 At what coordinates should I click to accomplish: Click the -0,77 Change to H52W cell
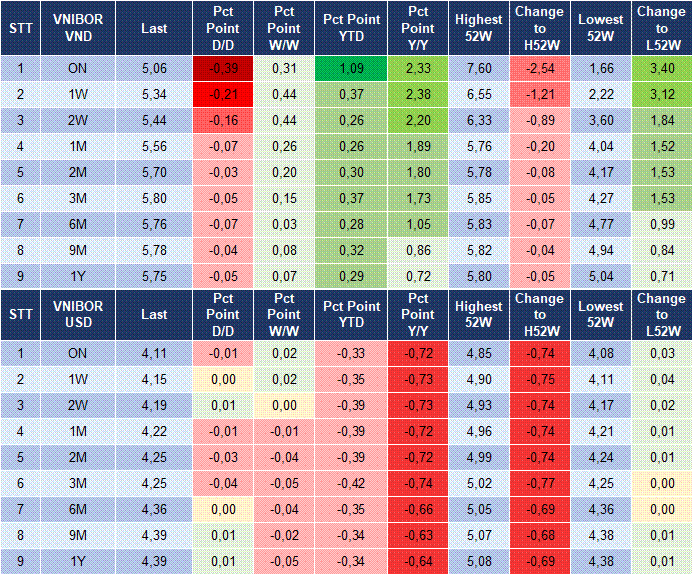pos(539,483)
